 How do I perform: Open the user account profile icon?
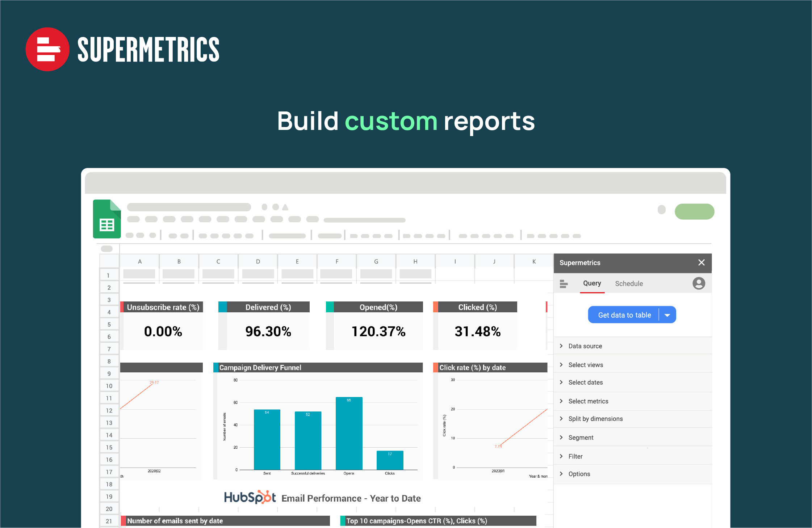[x=698, y=284]
